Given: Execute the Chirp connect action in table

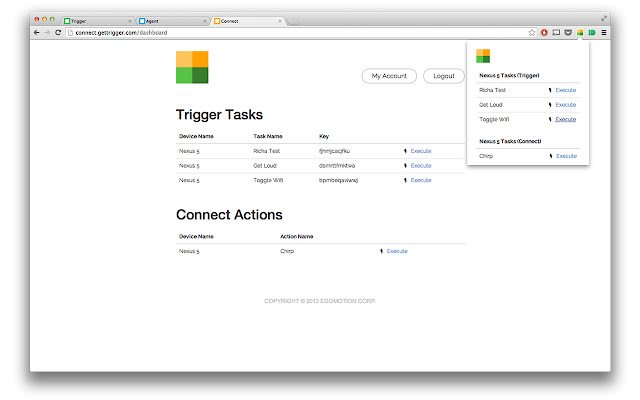Looking at the screenshot, I should (x=397, y=251).
